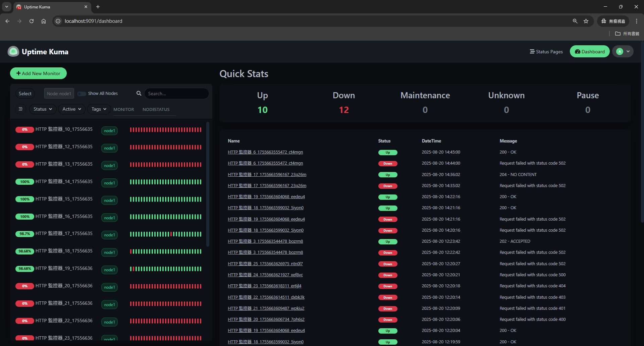Click the Add New Monitor button
The height and width of the screenshot is (346, 644).
pyautogui.click(x=38, y=73)
